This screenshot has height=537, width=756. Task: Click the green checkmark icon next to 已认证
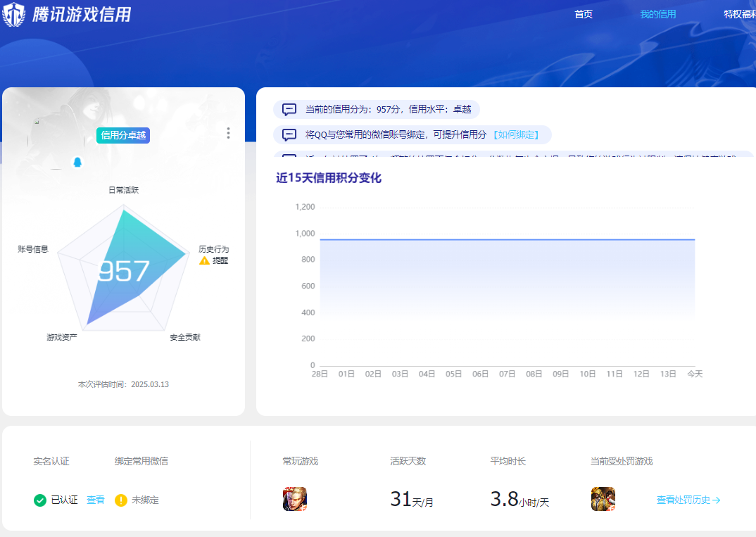(40, 500)
